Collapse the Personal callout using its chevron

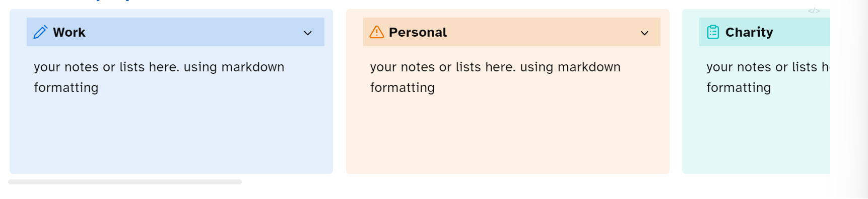coord(644,33)
